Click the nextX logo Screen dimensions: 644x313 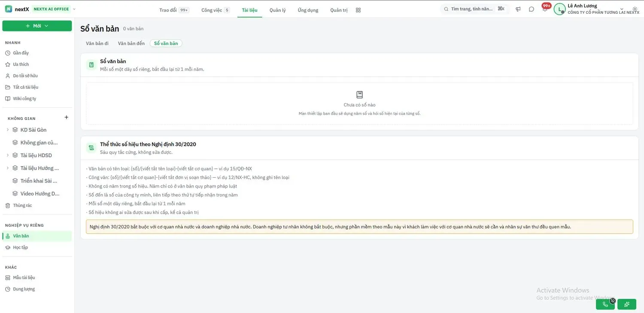pyautogui.click(x=17, y=9)
